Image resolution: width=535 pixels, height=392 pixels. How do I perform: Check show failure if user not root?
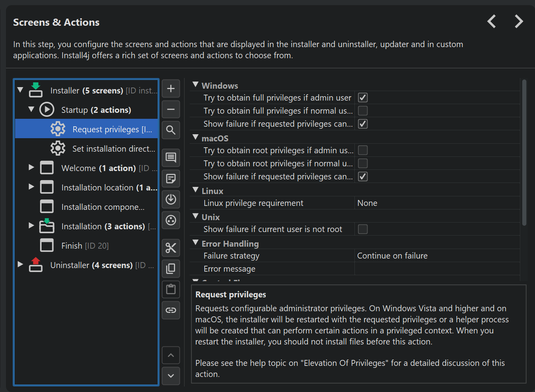(x=362, y=229)
